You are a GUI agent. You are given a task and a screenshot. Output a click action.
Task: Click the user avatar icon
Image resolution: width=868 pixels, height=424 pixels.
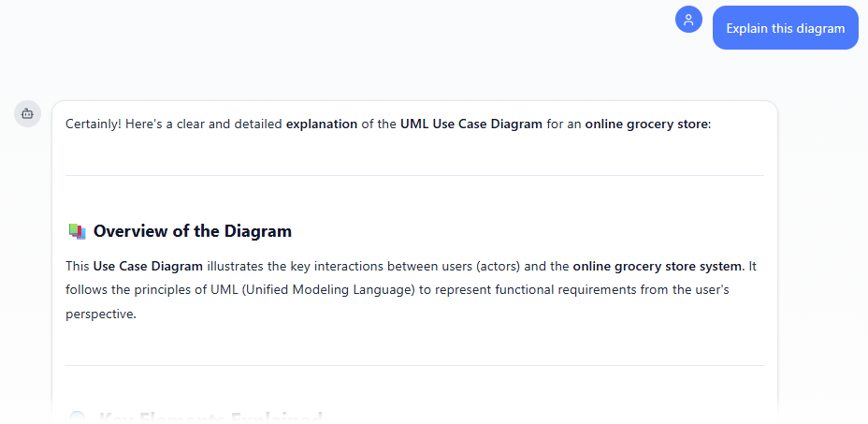pyautogui.click(x=688, y=20)
